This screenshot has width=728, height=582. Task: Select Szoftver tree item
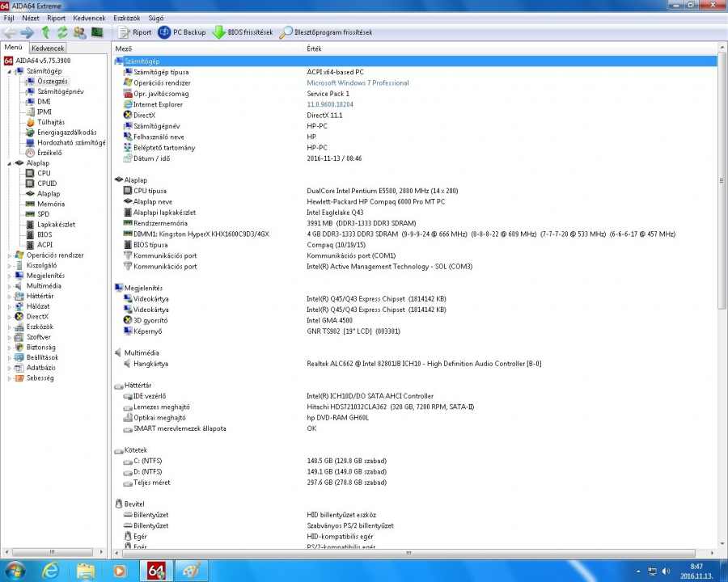(39, 337)
